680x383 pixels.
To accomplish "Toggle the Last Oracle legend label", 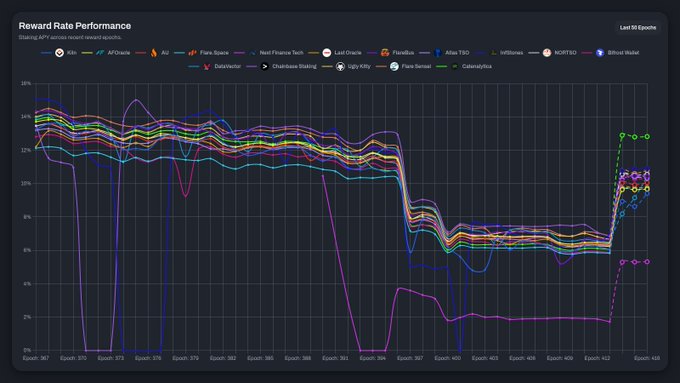I will [348, 52].
